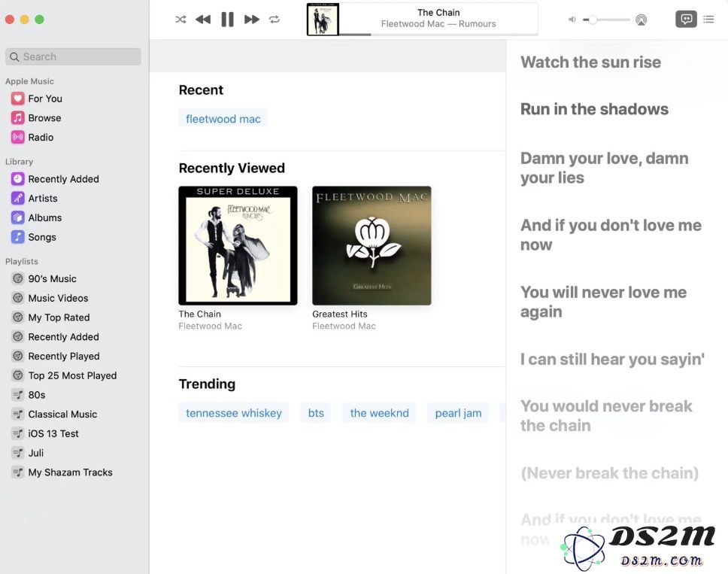Screen dimensions: 728x574
Task: Click the My Shazam Tracks playlist icon
Action: point(17,472)
